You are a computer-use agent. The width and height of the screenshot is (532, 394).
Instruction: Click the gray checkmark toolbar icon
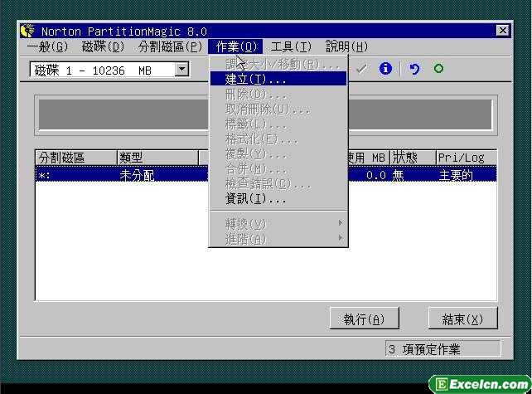[x=361, y=70]
